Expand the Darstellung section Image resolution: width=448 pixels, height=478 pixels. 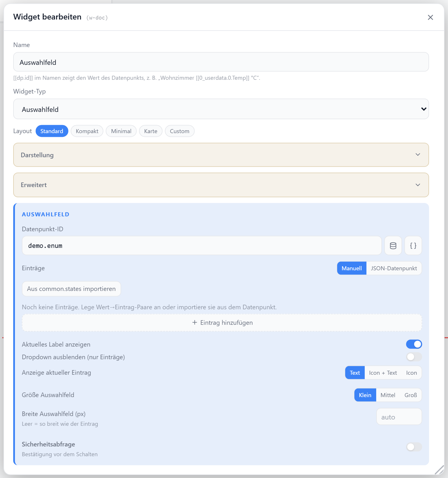(221, 155)
